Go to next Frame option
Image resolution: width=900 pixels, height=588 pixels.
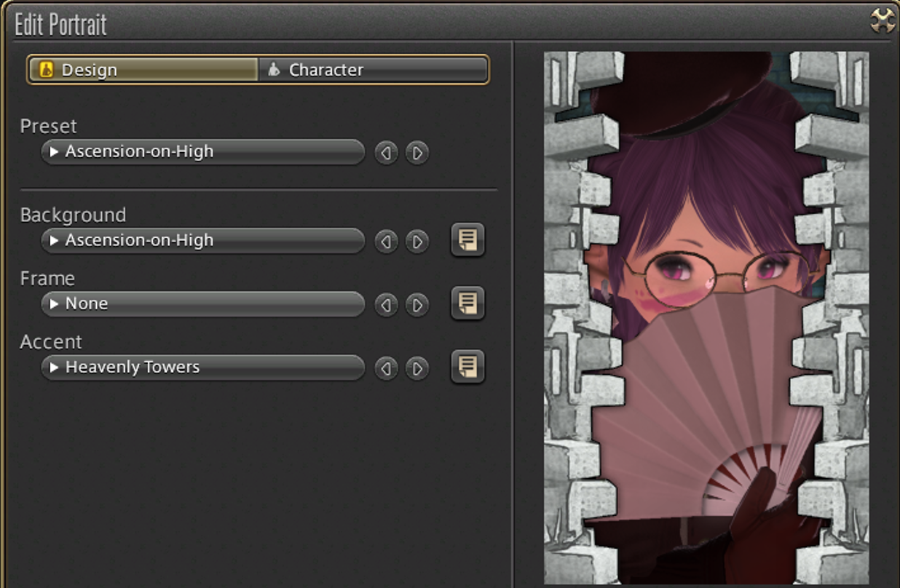[x=417, y=305]
